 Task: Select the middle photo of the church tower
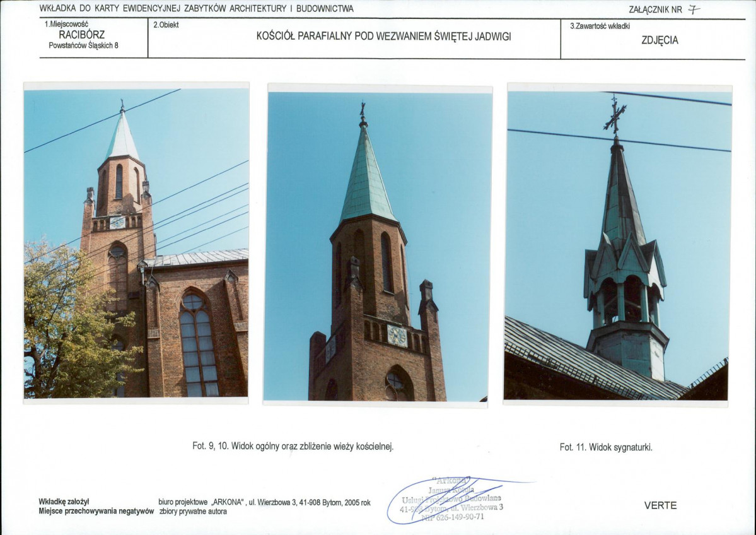(378, 246)
